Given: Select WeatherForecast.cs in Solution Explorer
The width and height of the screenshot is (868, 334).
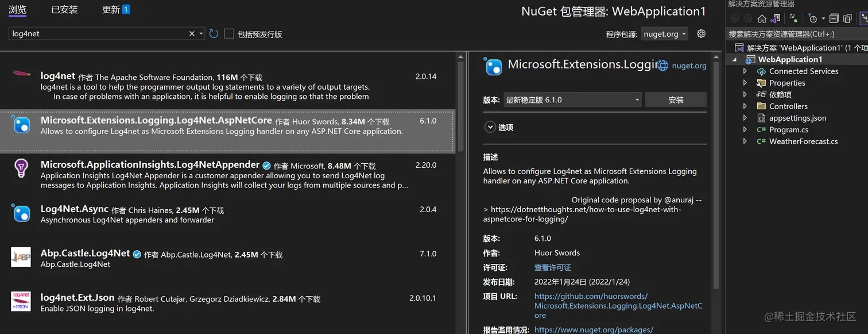Looking at the screenshot, I should [803, 141].
